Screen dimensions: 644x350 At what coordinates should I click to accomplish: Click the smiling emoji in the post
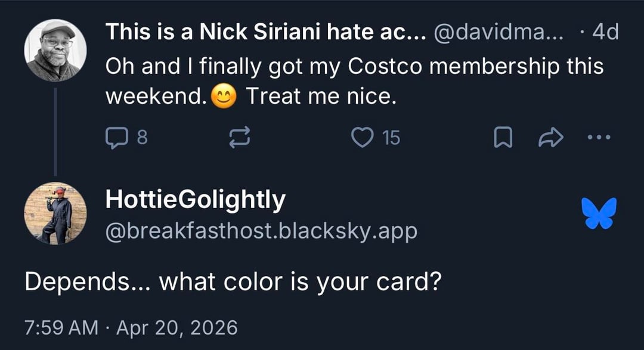[224, 97]
